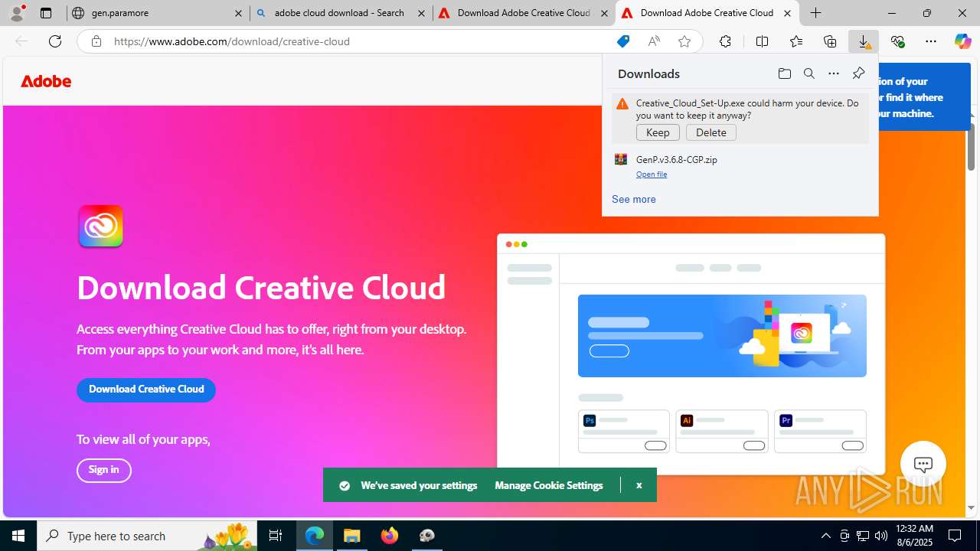Open File Explorer from the taskbar
Image resolution: width=980 pixels, height=551 pixels.
point(352,536)
